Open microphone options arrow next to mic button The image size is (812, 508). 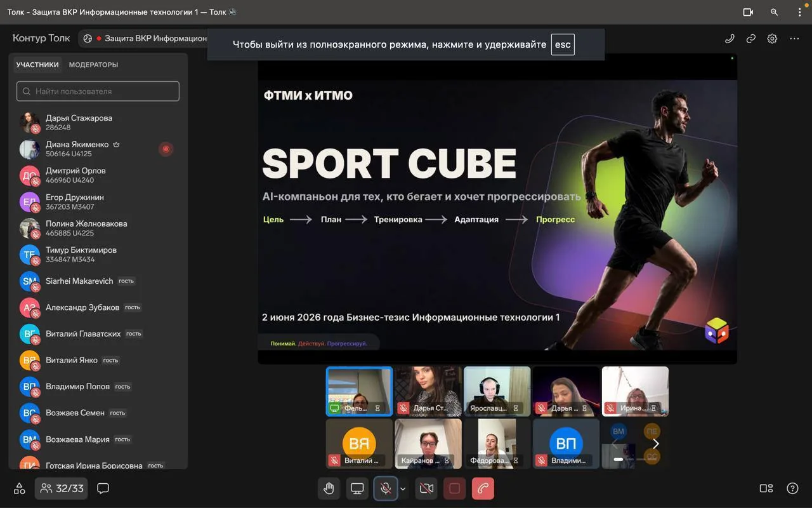(x=403, y=488)
